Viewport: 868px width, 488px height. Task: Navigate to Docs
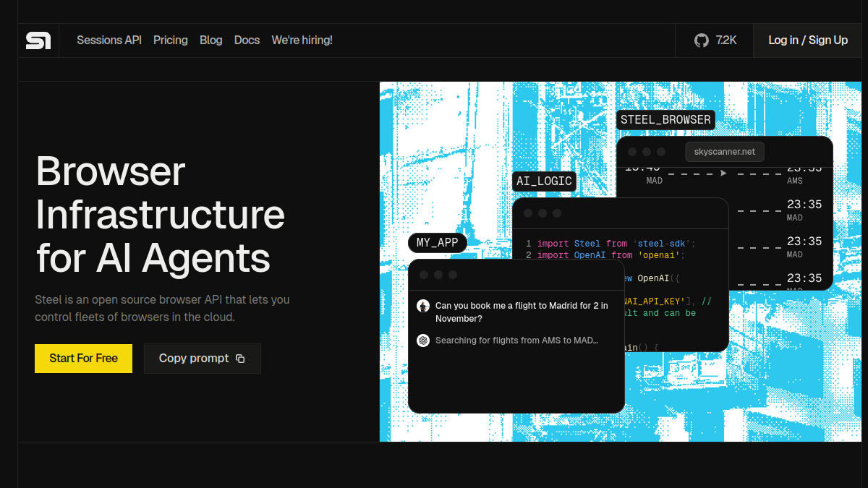tap(247, 40)
